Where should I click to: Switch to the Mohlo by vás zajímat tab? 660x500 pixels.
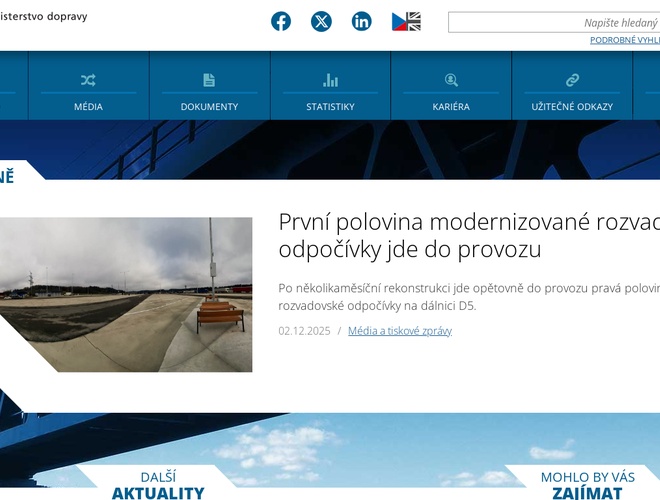[587, 485]
